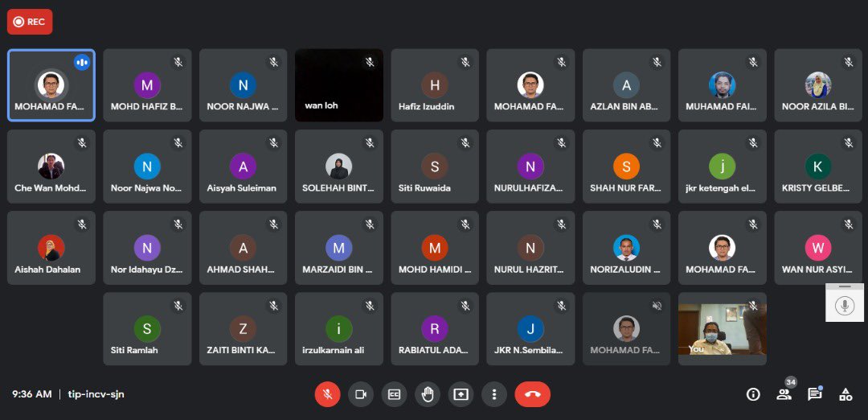Click the muted mic icon on MOHD HAMIDI tile
868x420 pixels.
465,224
